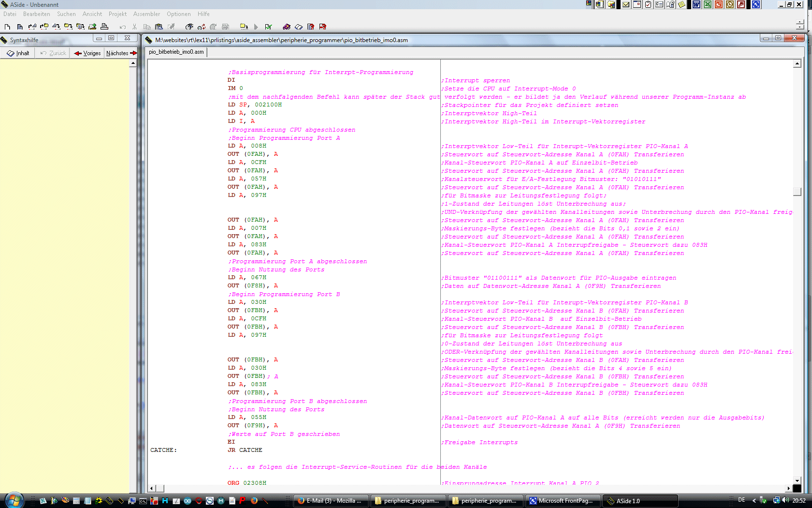The width and height of the screenshot is (812, 508).
Task: Click the 'IM 0' instruction line
Action: pos(235,88)
